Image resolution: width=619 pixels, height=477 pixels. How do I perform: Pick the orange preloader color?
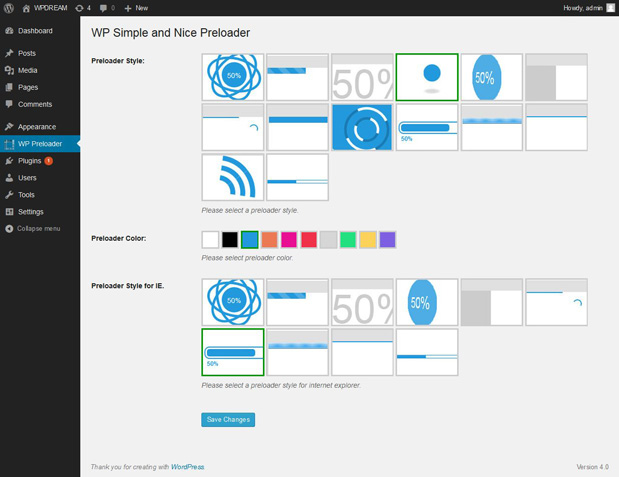coord(270,240)
